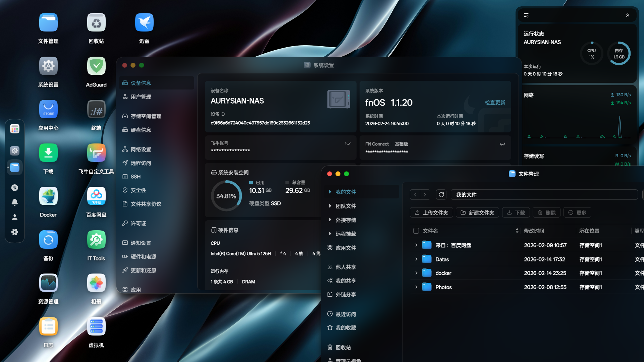Collapse the system monitor widget panel
This screenshot has height=362, width=644.
tap(628, 15)
